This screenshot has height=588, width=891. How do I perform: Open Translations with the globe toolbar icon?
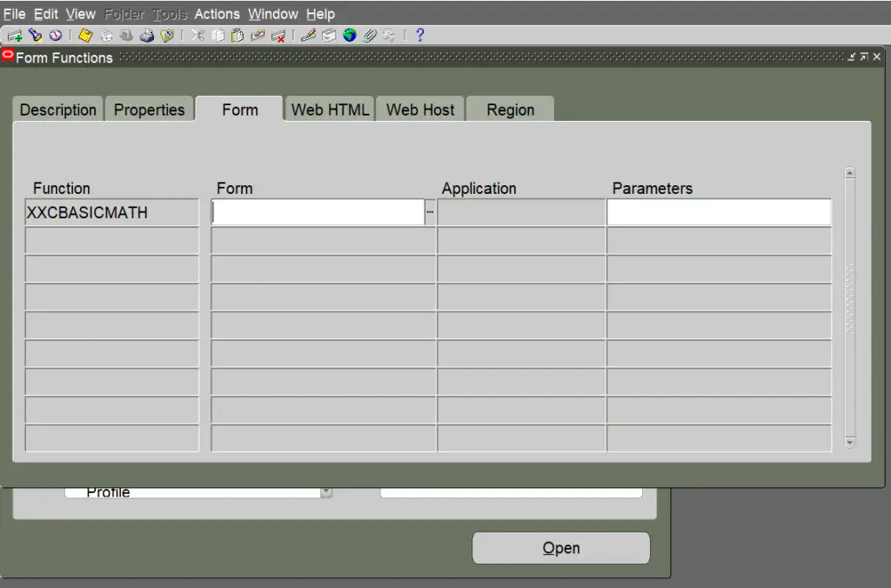tap(348, 35)
